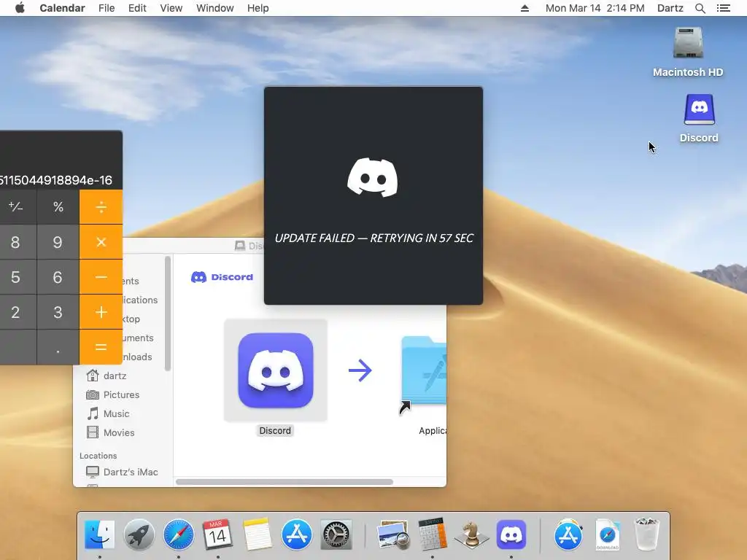The image size is (747, 560).
Task: Click the Calculator 8 key
Action: pos(16,242)
